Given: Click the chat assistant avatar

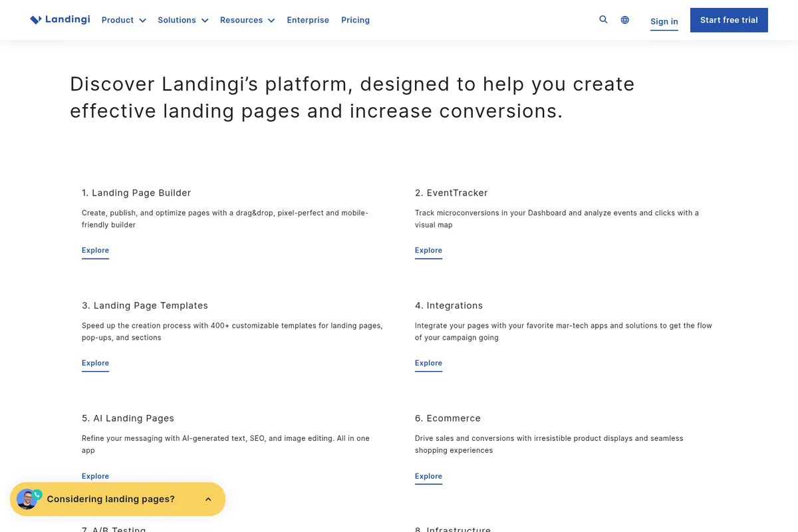Looking at the screenshot, I should [x=27, y=499].
